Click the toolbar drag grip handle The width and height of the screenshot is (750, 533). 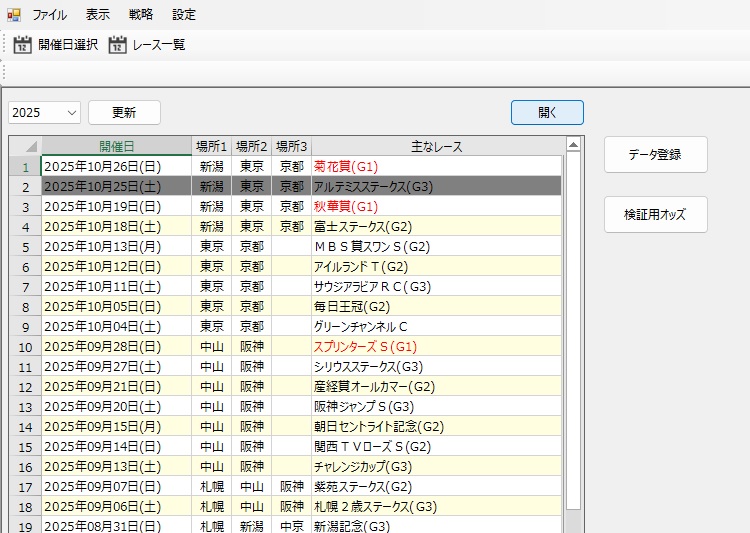point(5,45)
